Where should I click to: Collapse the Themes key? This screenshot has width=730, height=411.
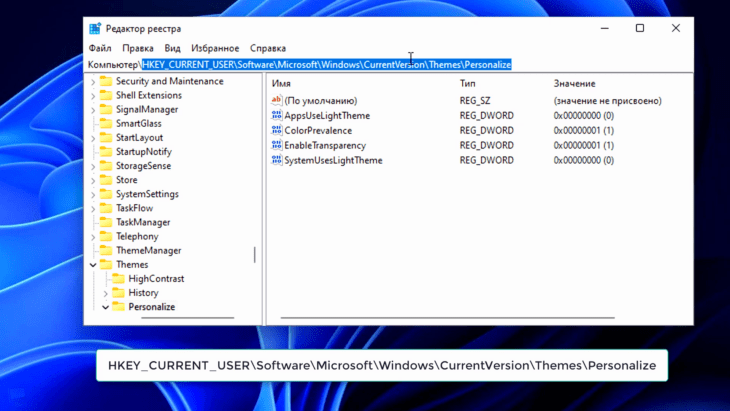[93, 265]
